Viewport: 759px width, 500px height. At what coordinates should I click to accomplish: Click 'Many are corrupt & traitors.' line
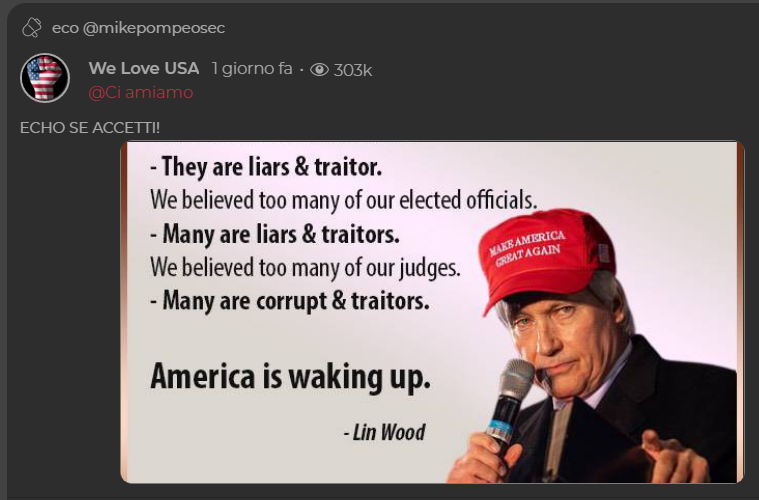(x=289, y=301)
